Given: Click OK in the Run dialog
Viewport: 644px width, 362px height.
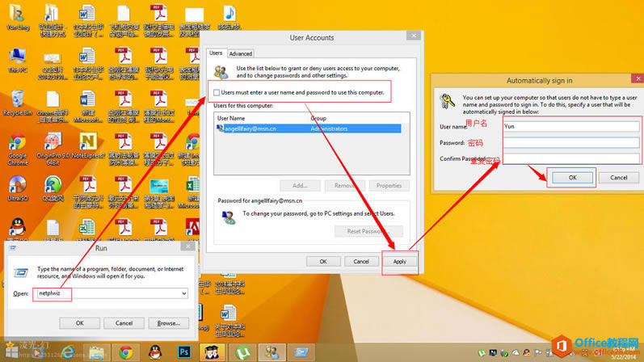Looking at the screenshot, I should 80,323.
